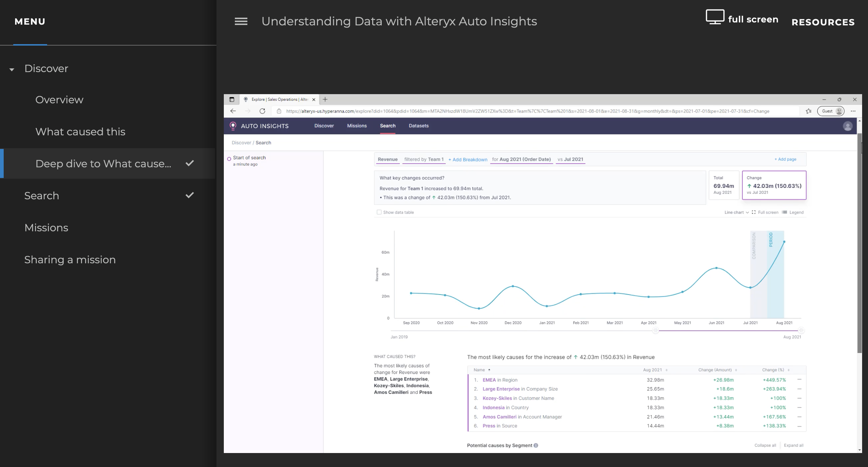Image resolution: width=868 pixels, height=467 pixels.
Task: Select the Start of search radio item
Action: coord(230,158)
